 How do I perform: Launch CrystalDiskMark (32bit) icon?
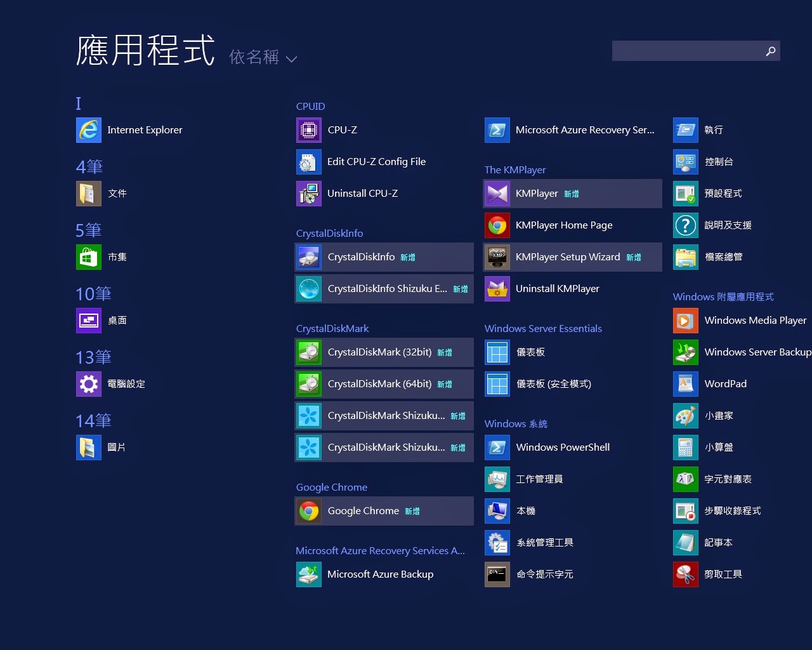(309, 352)
